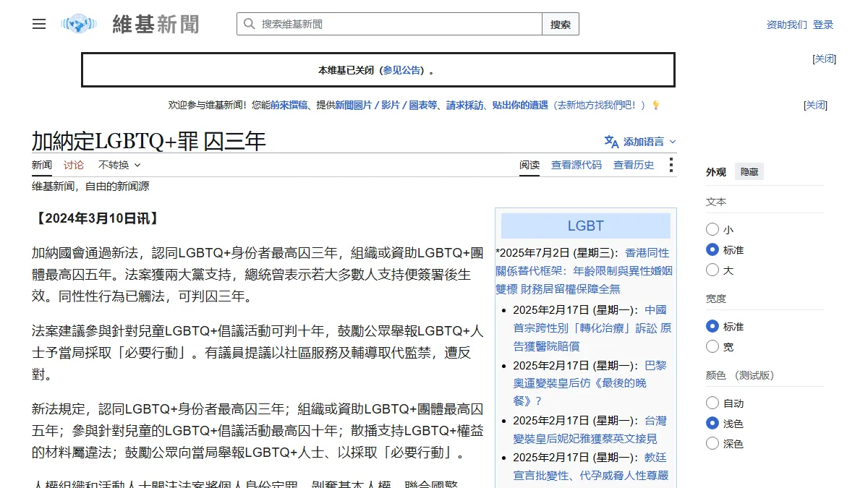The height and width of the screenshot is (488, 868).
Task: Select 自动 color mode
Action: pyautogui.click(x=712, y=403)
